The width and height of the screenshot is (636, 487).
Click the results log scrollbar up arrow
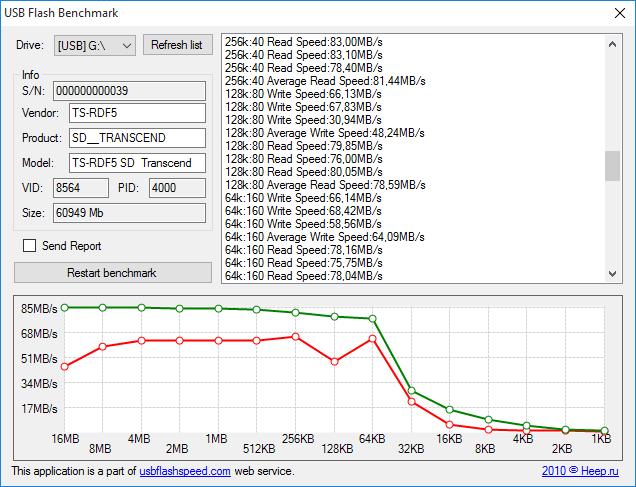pyautogui.click(x=613, y=42)
